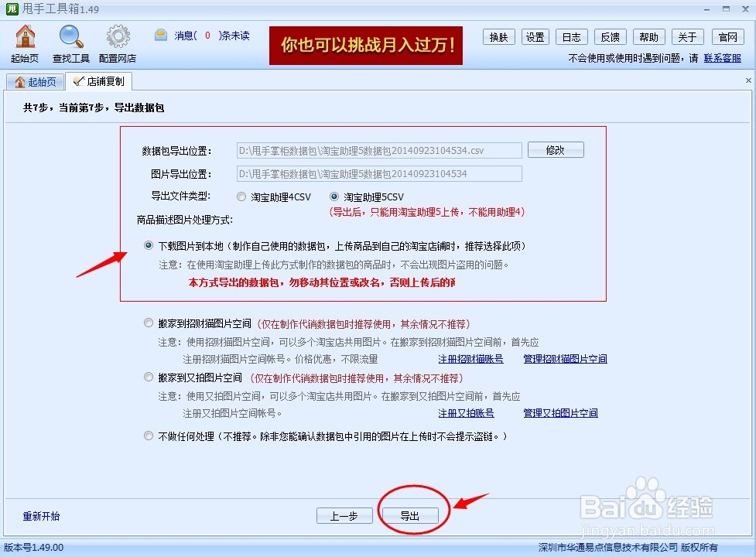Open 管理招财猫图片空间 link

coord(565,359)
